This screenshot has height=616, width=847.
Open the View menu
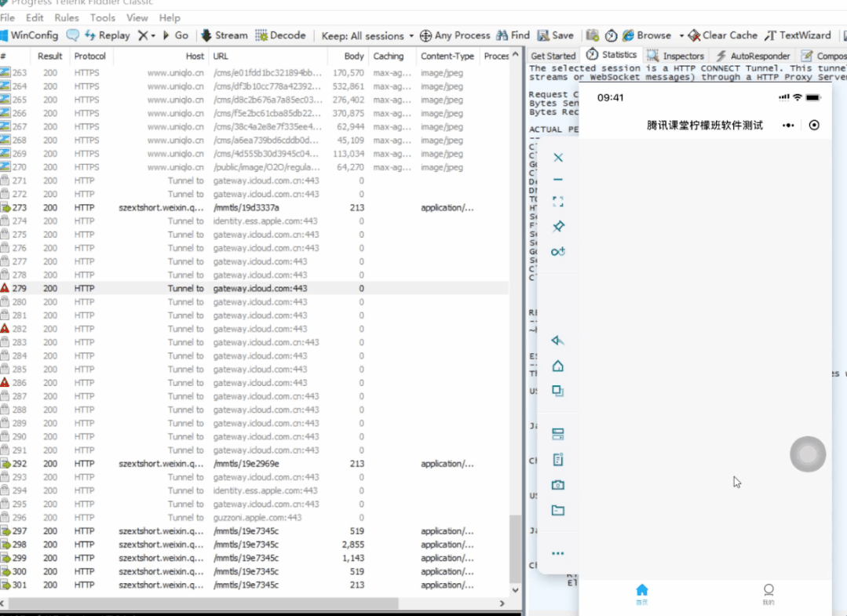coord(137,18)
